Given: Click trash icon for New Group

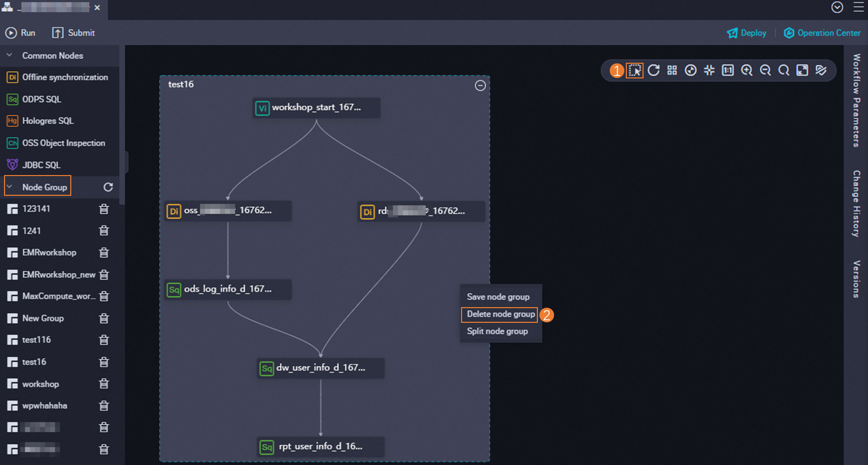Looking at the screenshot, I should [x=104, y=318].
